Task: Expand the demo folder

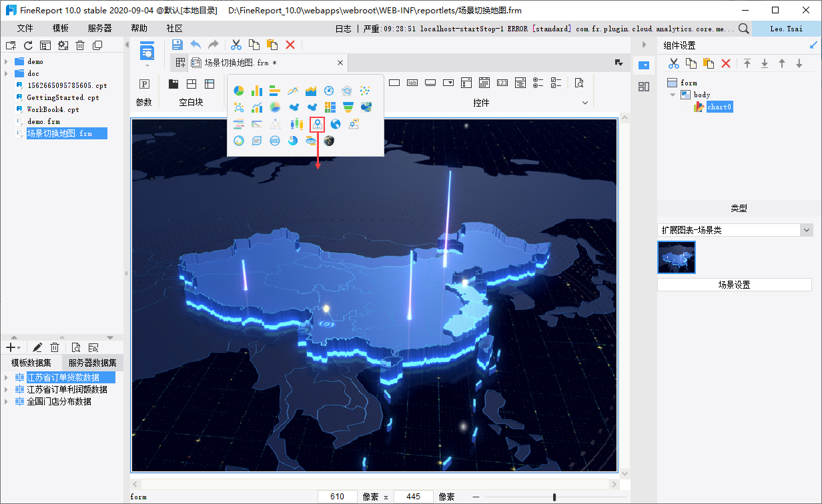Action: click(x=6, y=61)
